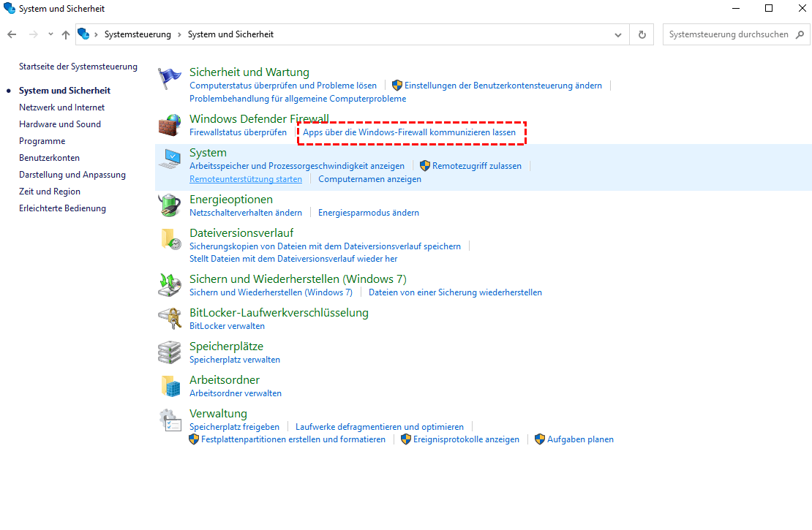Click the Dateiversionsverlauf folder clock icon
Viewport: 812px width, 530px height.
coord(170,239)
